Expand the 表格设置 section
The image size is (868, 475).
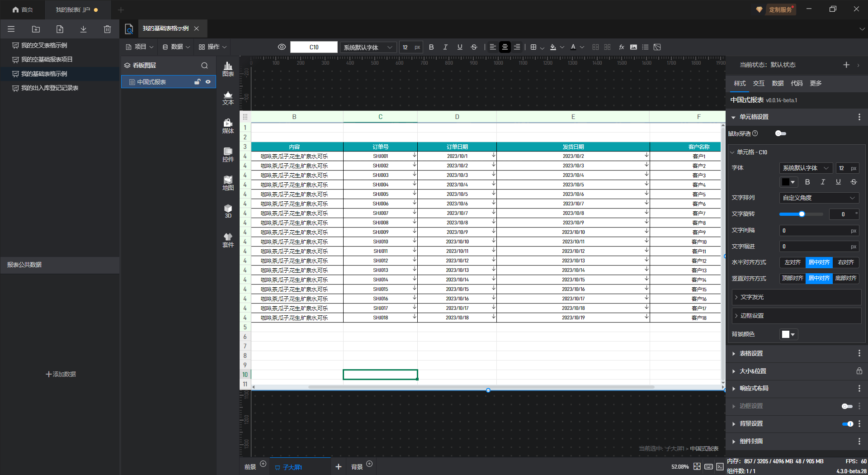point(751,353)
